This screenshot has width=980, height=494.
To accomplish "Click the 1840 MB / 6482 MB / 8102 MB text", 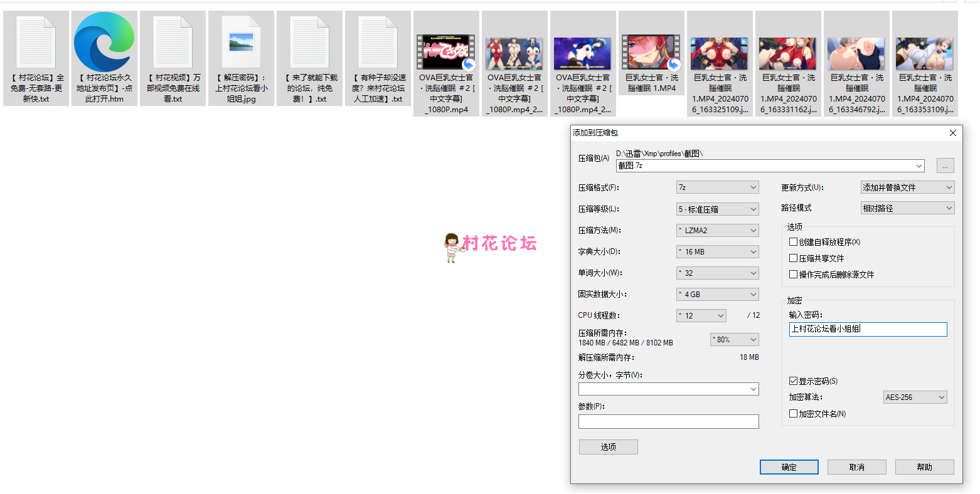I will click(626, 343).
